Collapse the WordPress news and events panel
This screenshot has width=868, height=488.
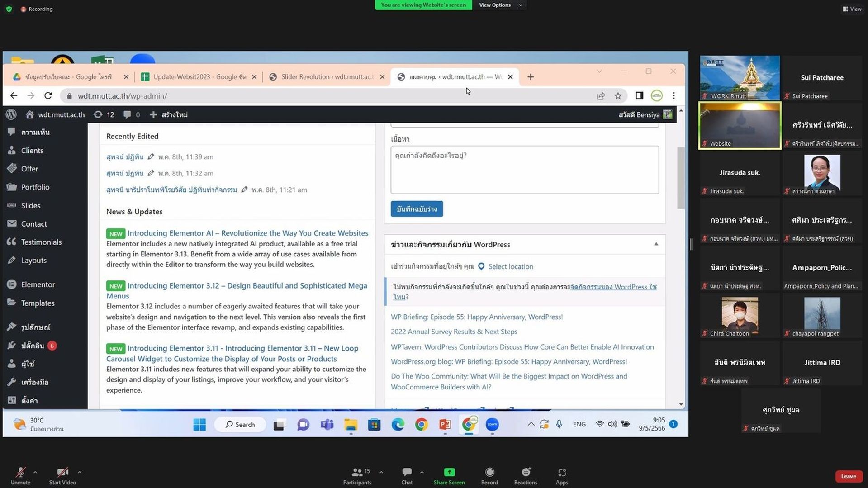click(656, 244)
